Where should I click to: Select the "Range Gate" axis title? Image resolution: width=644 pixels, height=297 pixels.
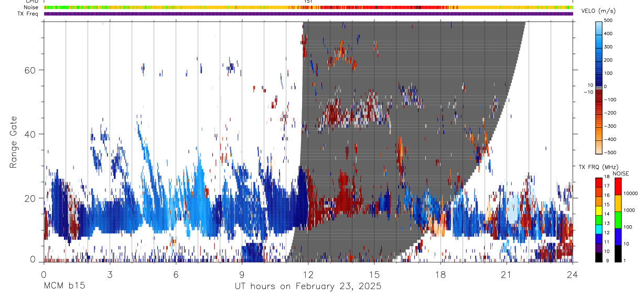[x=14, y=142]
